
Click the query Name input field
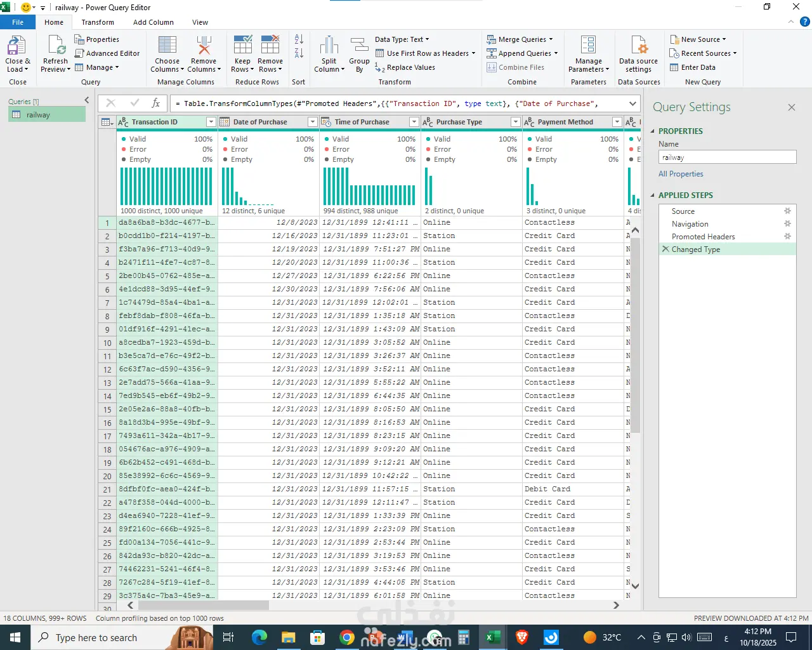click(x=727, y=157)
